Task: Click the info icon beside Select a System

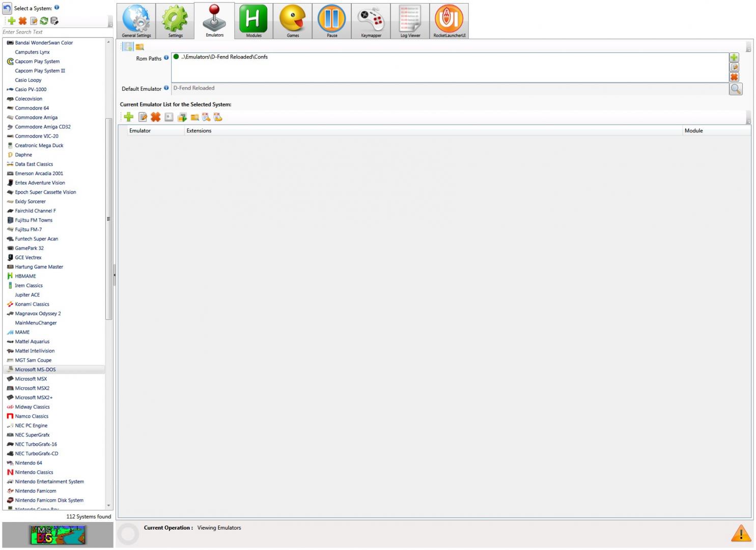Action: point(57,7)
